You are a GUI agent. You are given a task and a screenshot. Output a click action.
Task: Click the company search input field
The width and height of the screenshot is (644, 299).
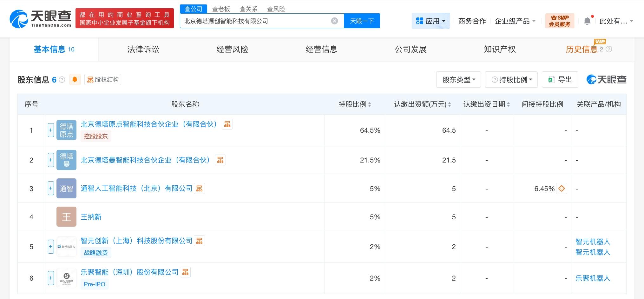254,21
